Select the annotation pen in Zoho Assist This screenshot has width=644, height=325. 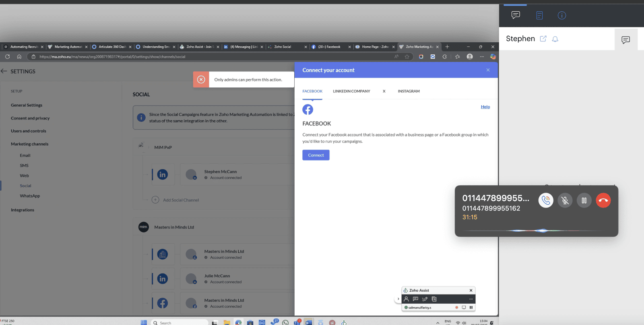point(425,299)
